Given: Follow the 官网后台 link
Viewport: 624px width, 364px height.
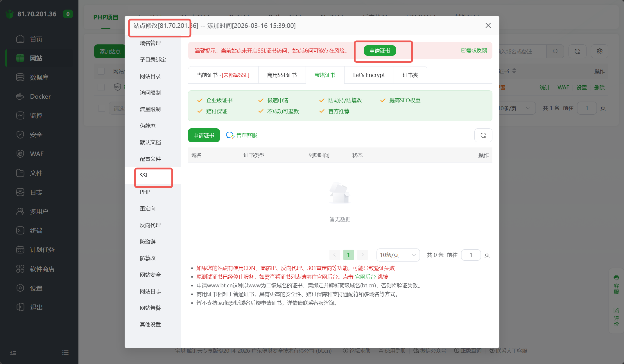Looking at the screenshot, I should coord(365,277).
